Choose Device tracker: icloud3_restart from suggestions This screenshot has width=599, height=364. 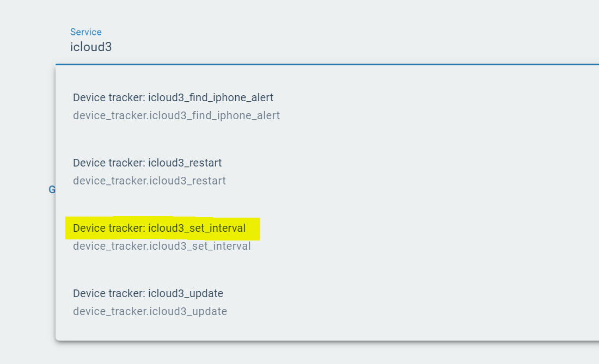(147, 163)
